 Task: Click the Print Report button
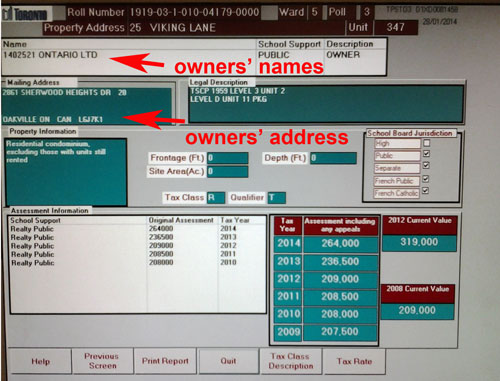click(165, 361)
